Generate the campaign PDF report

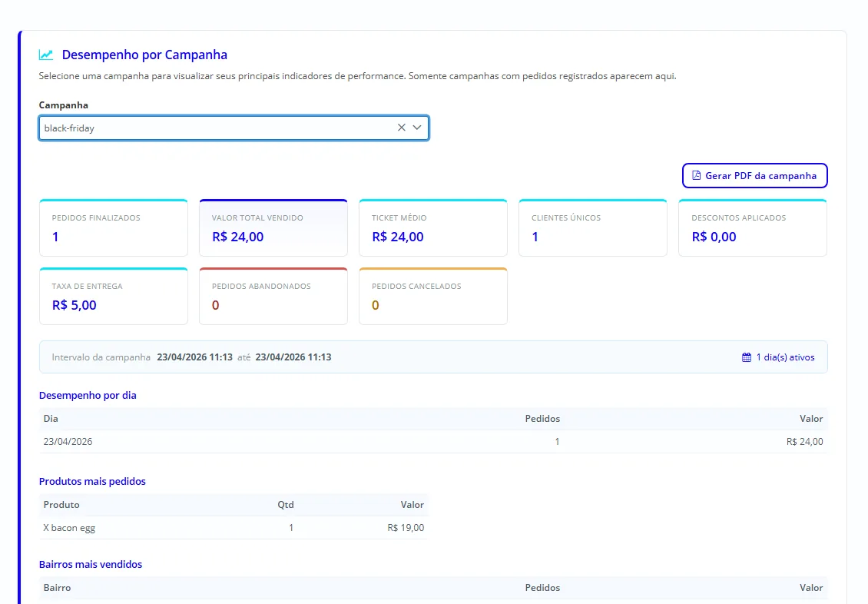coord(754,175)
